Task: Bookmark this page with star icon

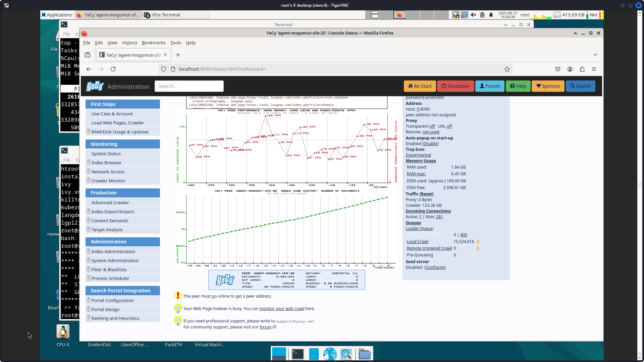Action: [x=507, y=69]
